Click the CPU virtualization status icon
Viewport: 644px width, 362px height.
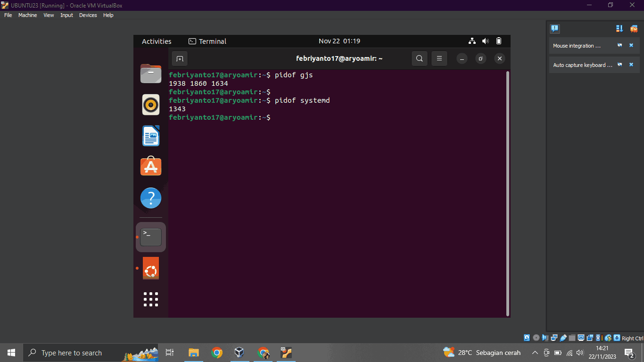599,338
